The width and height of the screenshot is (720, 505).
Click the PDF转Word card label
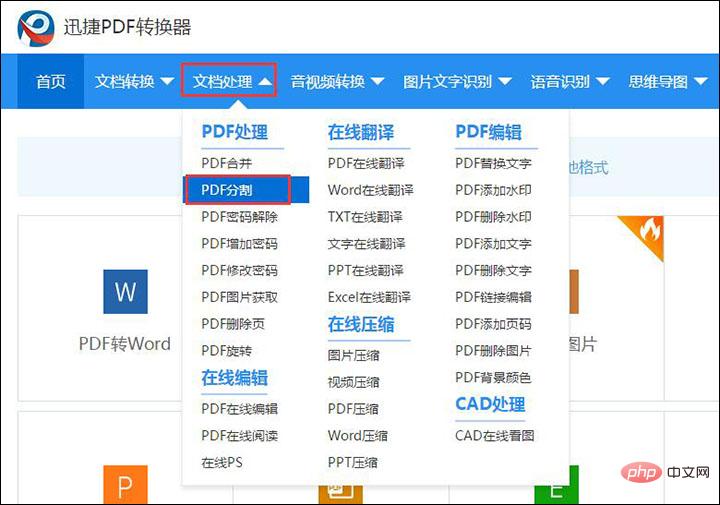click(x=125, y=343)
